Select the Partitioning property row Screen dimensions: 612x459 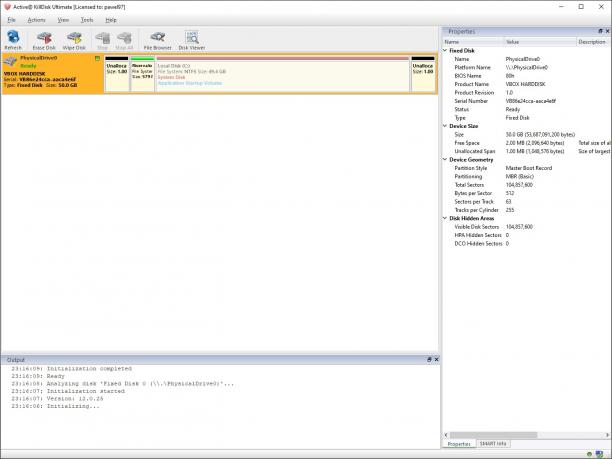527,176
